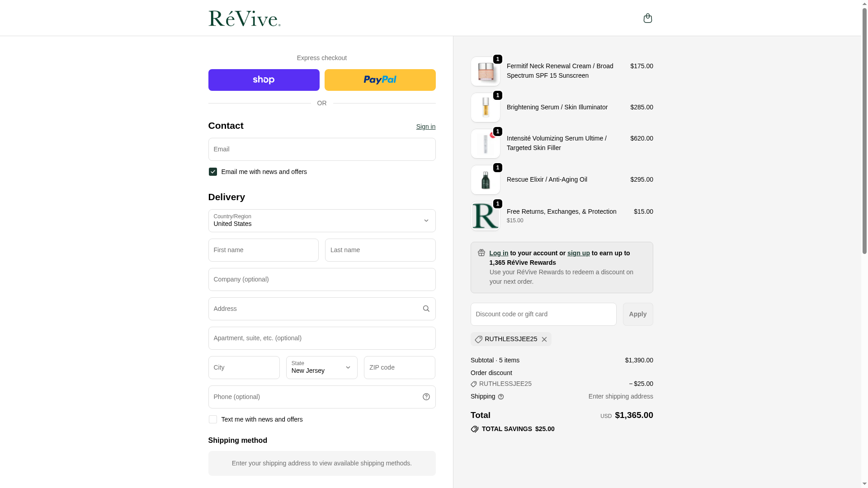This screenshot has height=488, width=868.
Task: Click the address search magnifier icon
Action: point(426,309)
